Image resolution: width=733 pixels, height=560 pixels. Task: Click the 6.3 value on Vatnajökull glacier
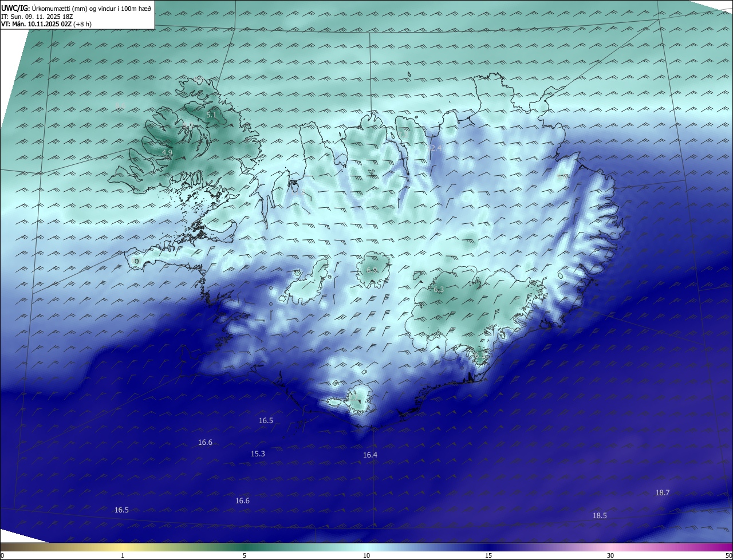point(439,290)
